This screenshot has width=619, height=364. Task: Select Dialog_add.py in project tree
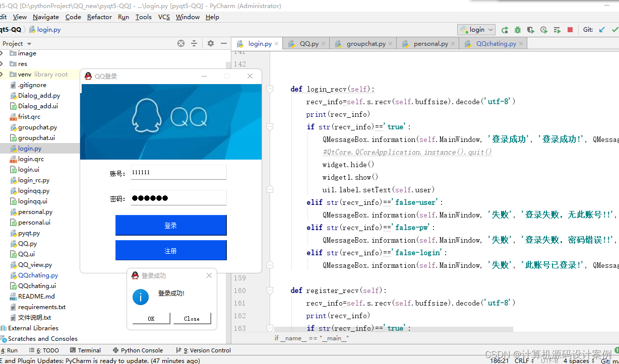pos(39,96)
